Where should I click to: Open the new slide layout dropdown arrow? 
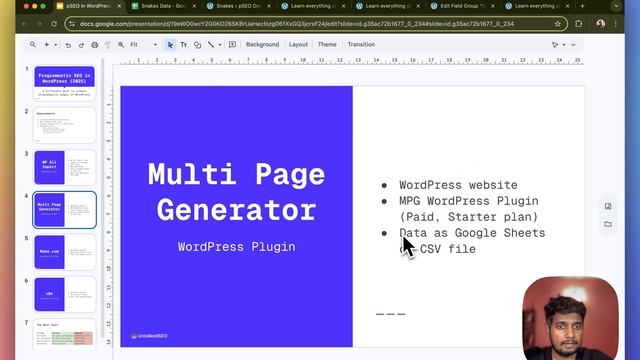[x=56, y=44]
